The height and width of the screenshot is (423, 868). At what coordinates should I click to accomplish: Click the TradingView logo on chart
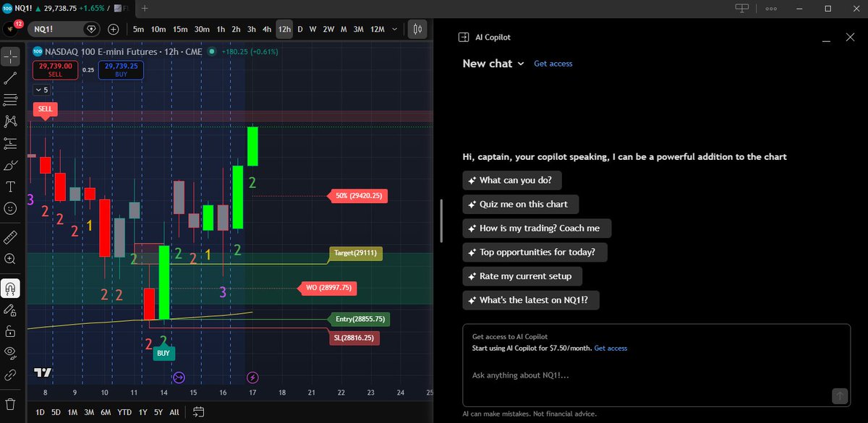(x=43, y=372)
